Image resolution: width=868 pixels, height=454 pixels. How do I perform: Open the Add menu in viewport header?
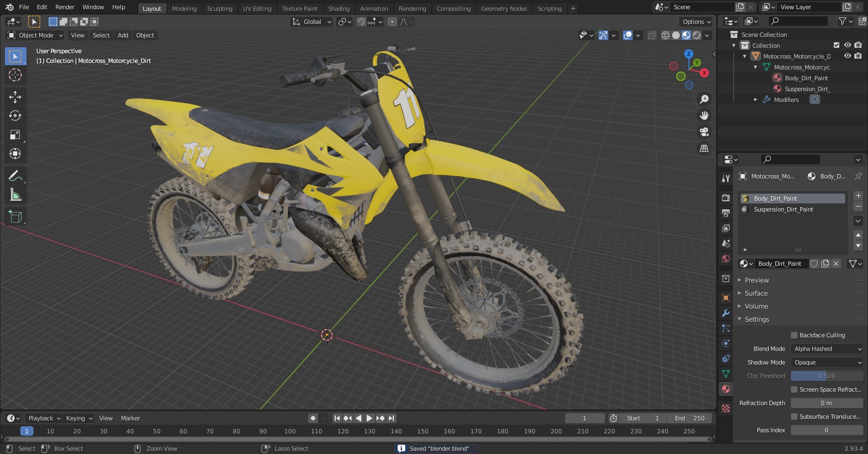click(x=123, y=35)
